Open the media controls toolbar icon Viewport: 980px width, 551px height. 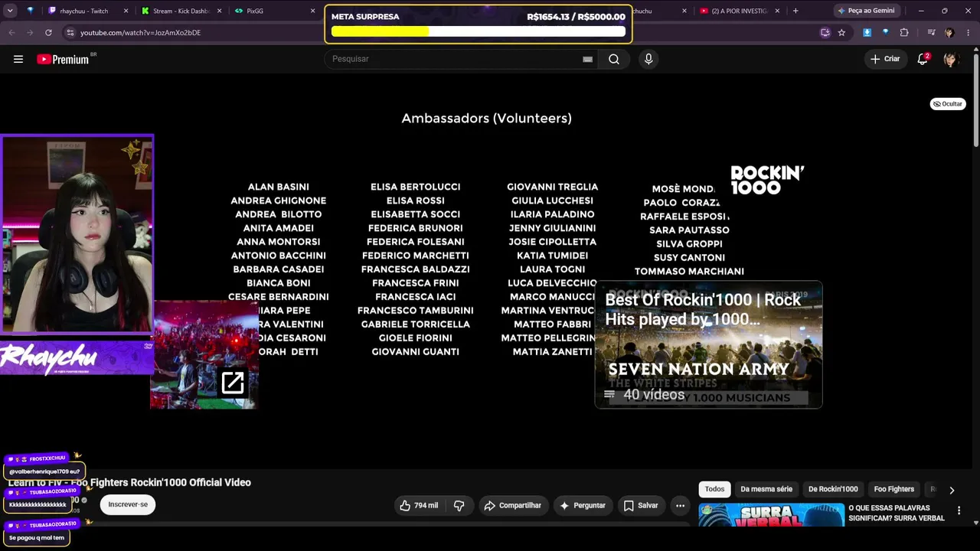[x=931, y=33]
